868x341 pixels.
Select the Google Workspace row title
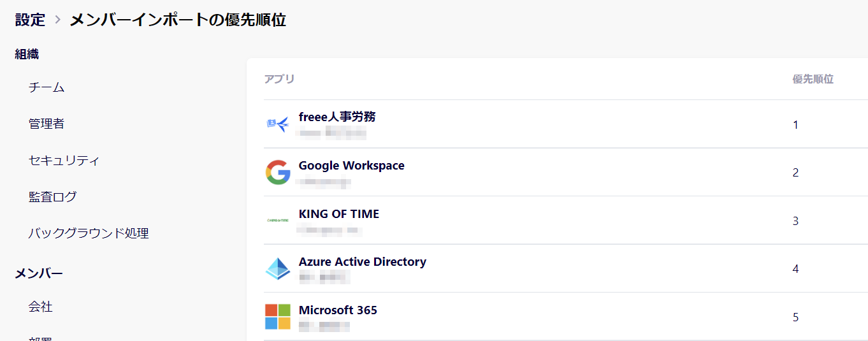click(x=351, y=165)
